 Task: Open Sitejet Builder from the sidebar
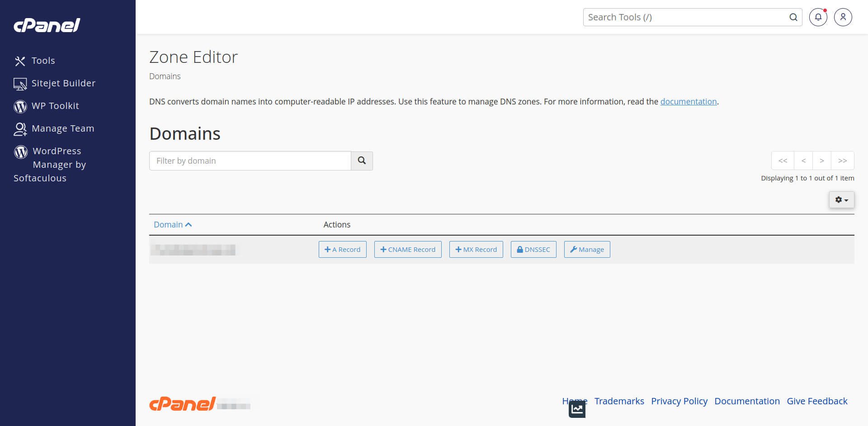click(20, 83)
